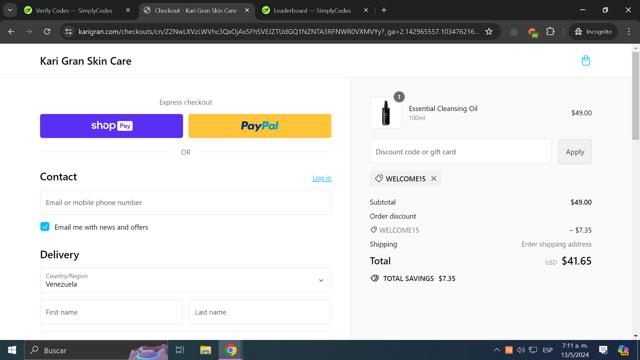Click the Express checkout label
Screen dimensions: 640x360
[186, 102]
